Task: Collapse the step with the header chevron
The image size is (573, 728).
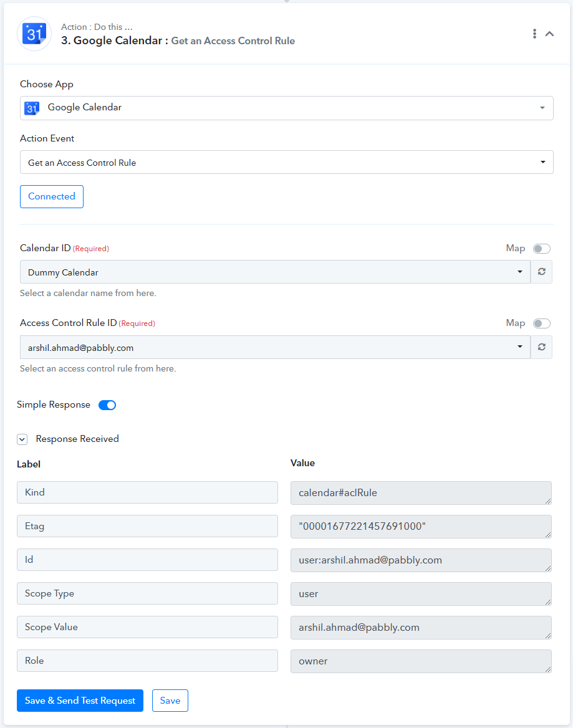Action: (549, 34)
